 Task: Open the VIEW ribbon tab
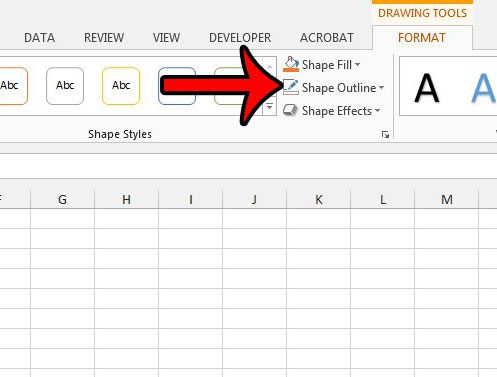pos(166,38)
